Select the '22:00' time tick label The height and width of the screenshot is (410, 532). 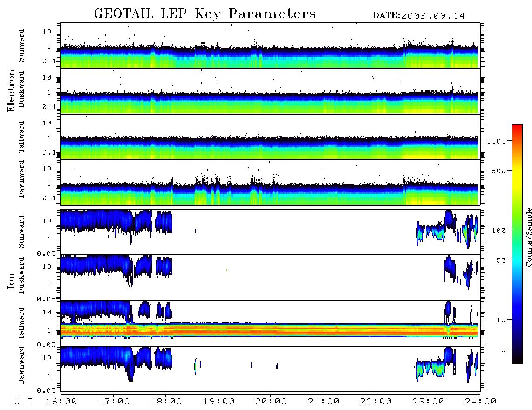[376, 402]
